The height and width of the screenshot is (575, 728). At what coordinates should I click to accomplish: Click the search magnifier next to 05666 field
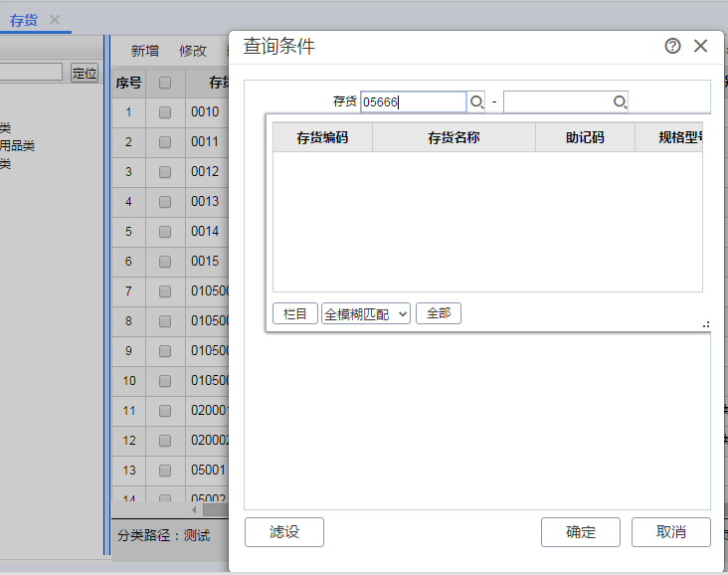[x=476, y=101]
